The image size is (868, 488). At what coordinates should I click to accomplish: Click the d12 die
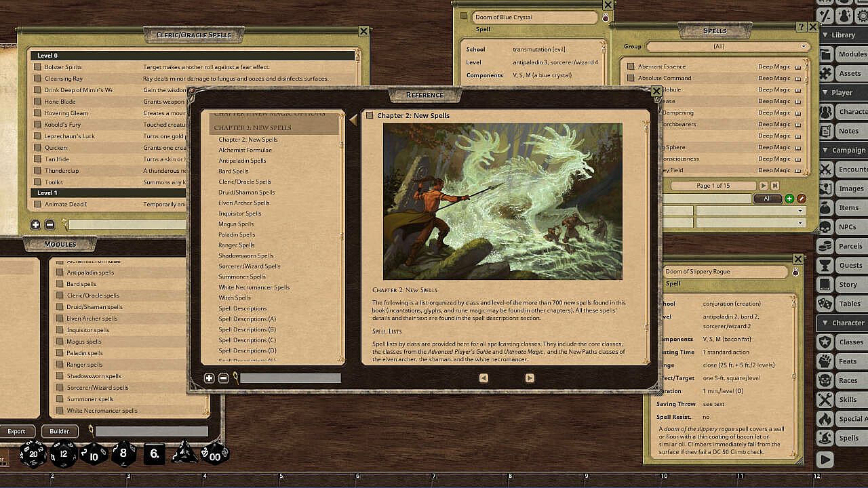click(64, 453)
